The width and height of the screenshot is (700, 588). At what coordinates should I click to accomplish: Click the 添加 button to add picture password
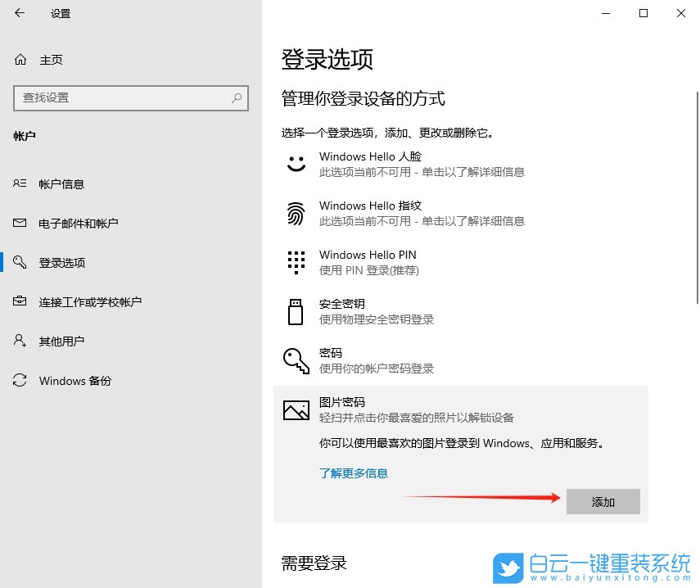point(603,501)
